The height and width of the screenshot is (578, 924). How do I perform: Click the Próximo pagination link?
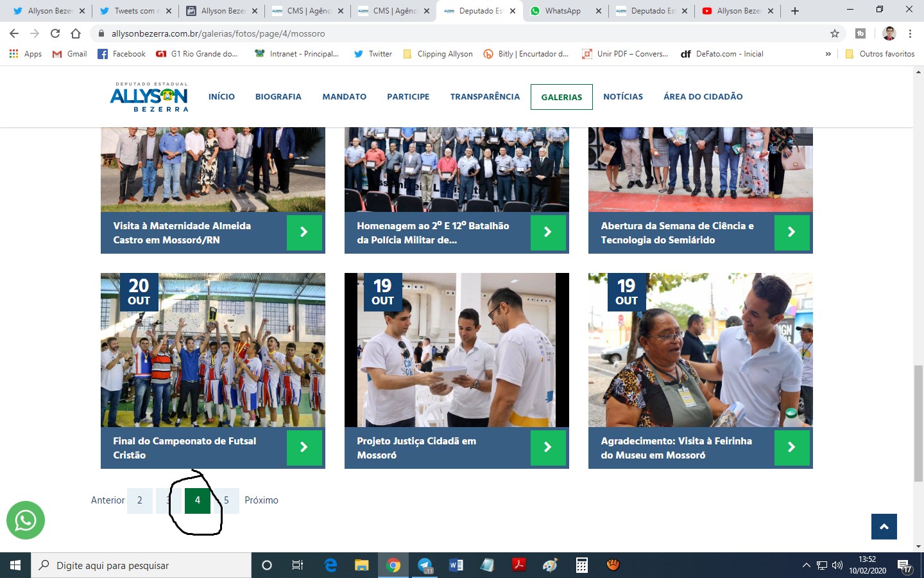click(x=261, y=500)
